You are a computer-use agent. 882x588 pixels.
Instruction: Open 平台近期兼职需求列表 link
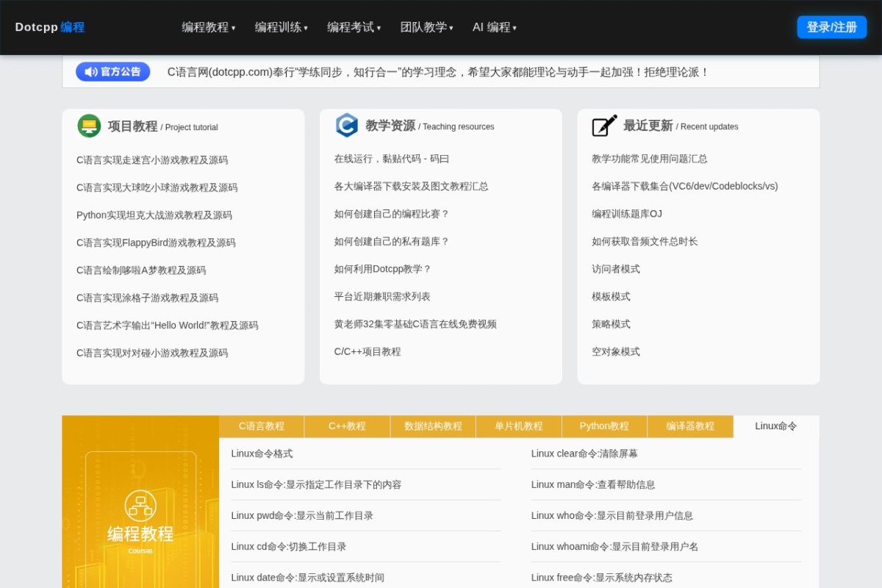tap(382, 296)
